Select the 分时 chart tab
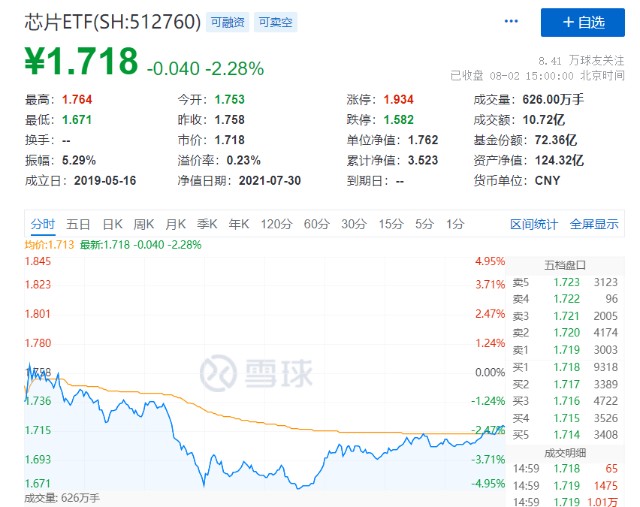This screenshot has width=640, height=507. (x=42, y=224)
